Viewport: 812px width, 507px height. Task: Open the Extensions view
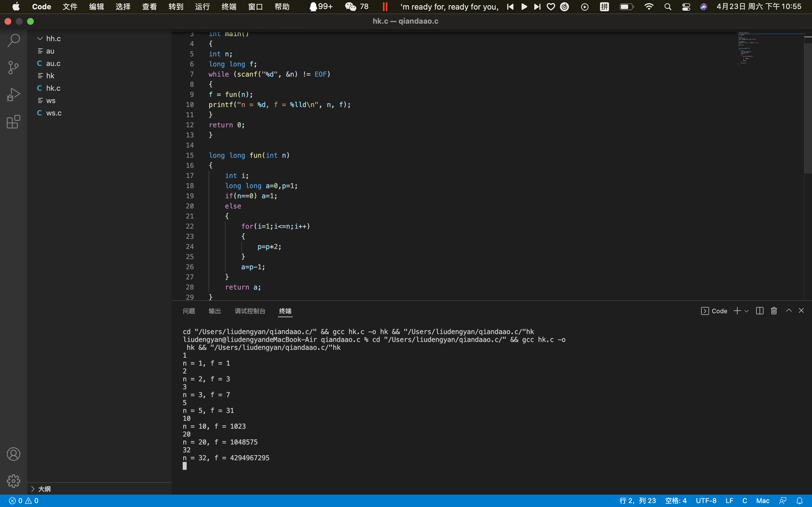(x=14, y=122)
